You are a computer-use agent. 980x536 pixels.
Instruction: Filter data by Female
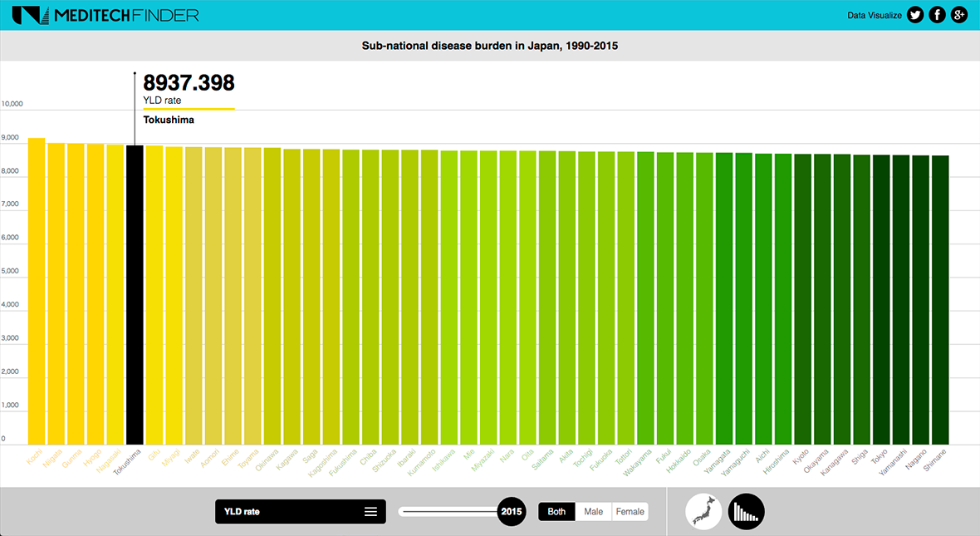(630, 512)
